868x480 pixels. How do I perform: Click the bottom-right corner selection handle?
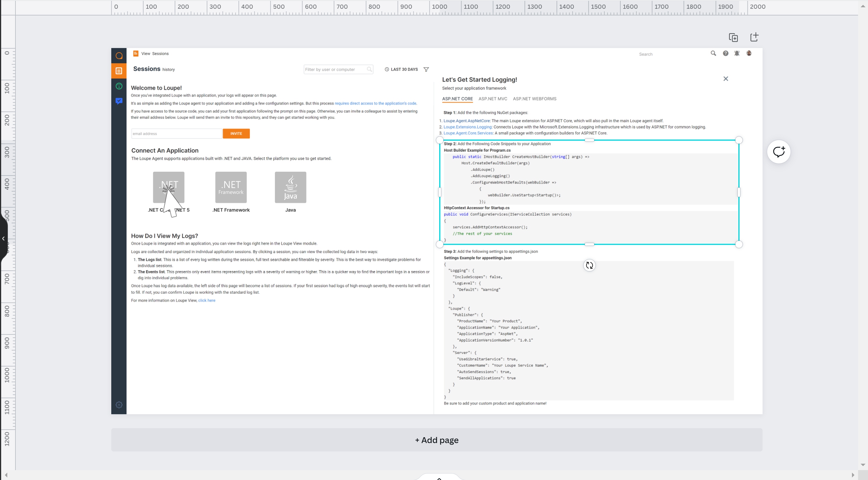point(739,244)
